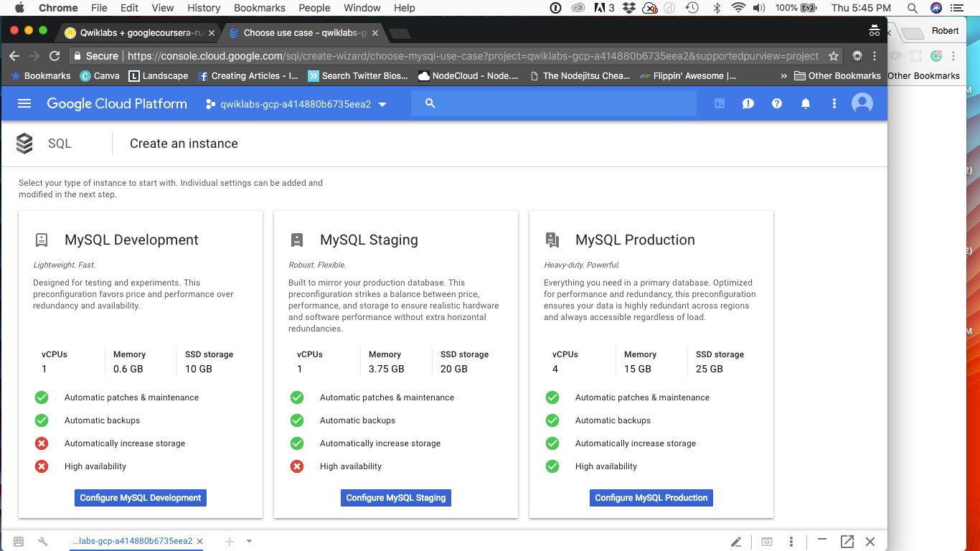Click the SQL stack logo icon
The image size is (980, 551).
tap(24, 143)
